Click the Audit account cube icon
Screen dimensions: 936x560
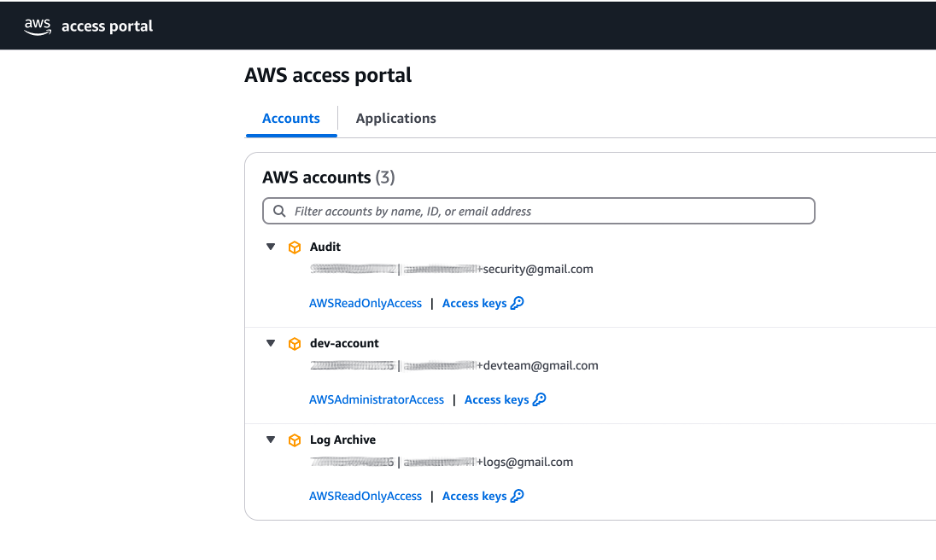pos(294,247)
